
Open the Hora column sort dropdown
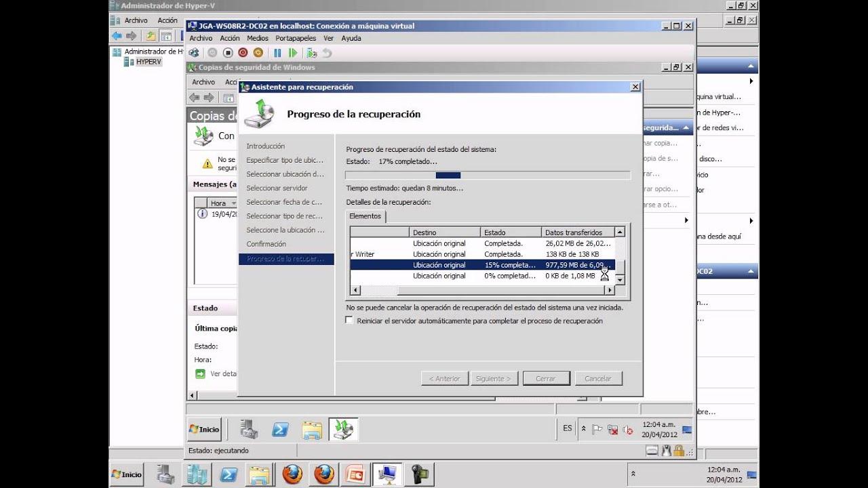coord(234,203)
